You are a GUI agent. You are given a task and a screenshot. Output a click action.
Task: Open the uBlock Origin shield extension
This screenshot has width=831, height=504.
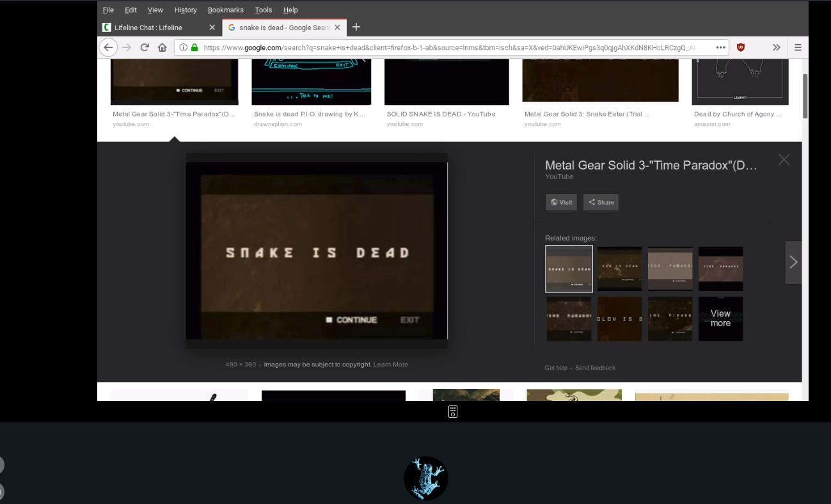point(741,47)
